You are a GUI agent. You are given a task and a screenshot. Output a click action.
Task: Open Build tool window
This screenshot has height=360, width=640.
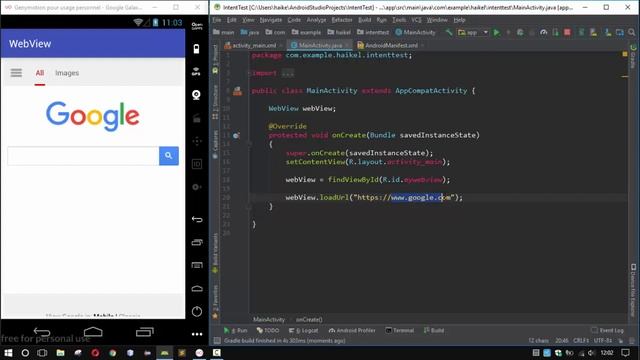pos(433,330)
